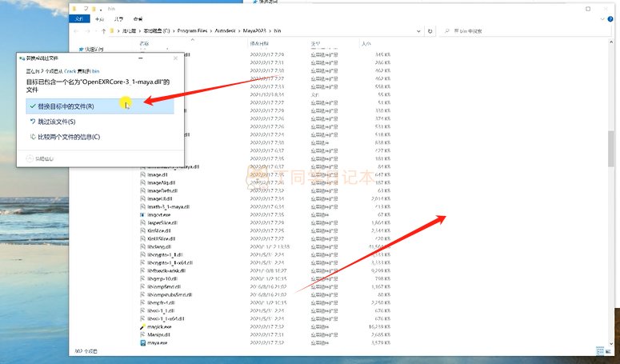The height and width of the screenshot is (364, 620).
Task: Select the maya.exe file icon
Action: coord(142,342)
